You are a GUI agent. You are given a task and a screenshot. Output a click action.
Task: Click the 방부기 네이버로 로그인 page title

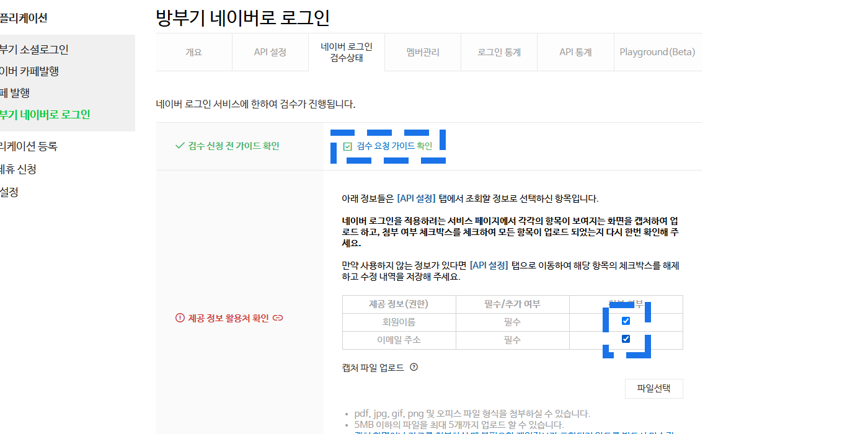coord(243,17)
